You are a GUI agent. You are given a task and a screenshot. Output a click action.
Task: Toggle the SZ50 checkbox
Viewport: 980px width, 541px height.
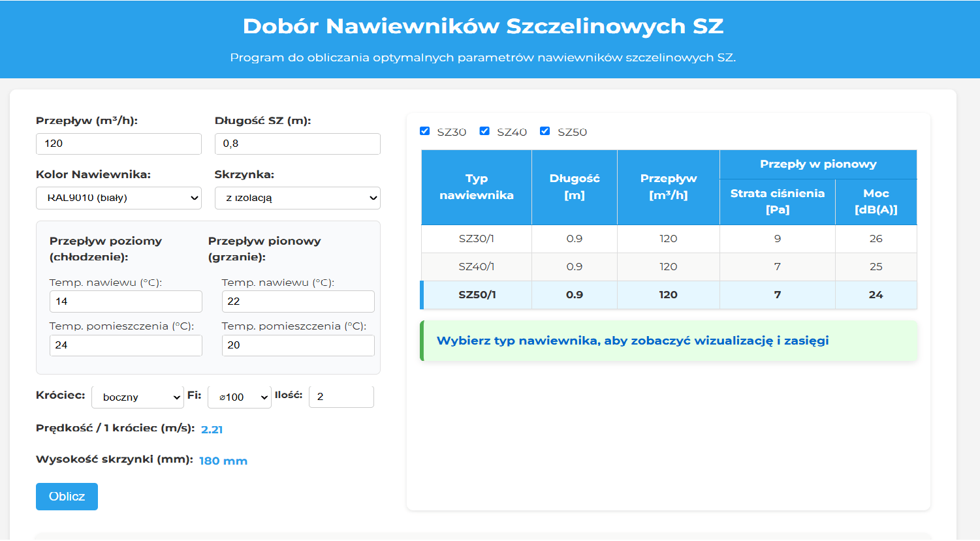[545, 131]
